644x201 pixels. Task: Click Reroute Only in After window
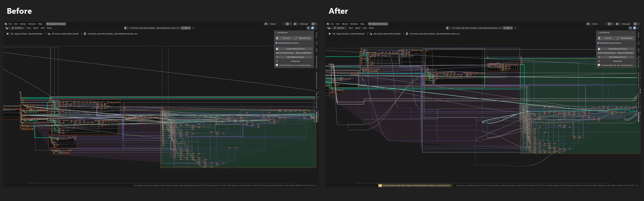[625, 38]
